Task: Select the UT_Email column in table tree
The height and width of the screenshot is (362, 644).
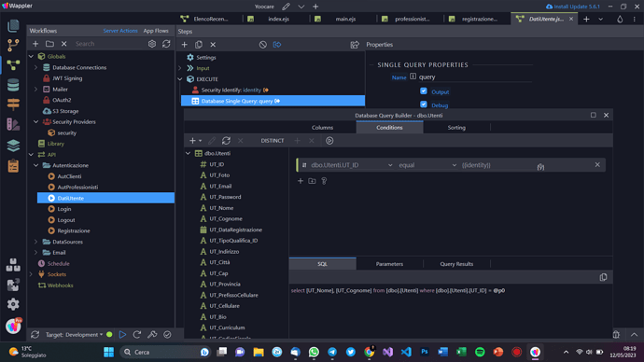Action: coord(220,186)
